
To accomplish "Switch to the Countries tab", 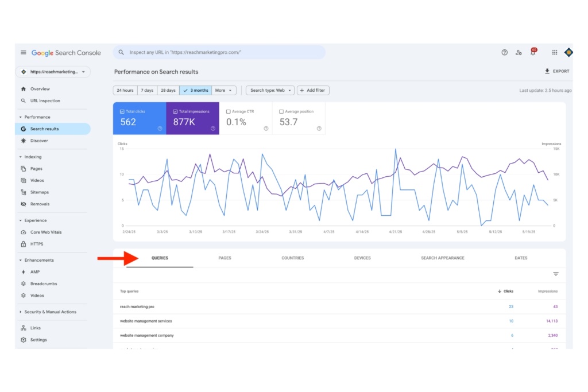I will (292, 258).
